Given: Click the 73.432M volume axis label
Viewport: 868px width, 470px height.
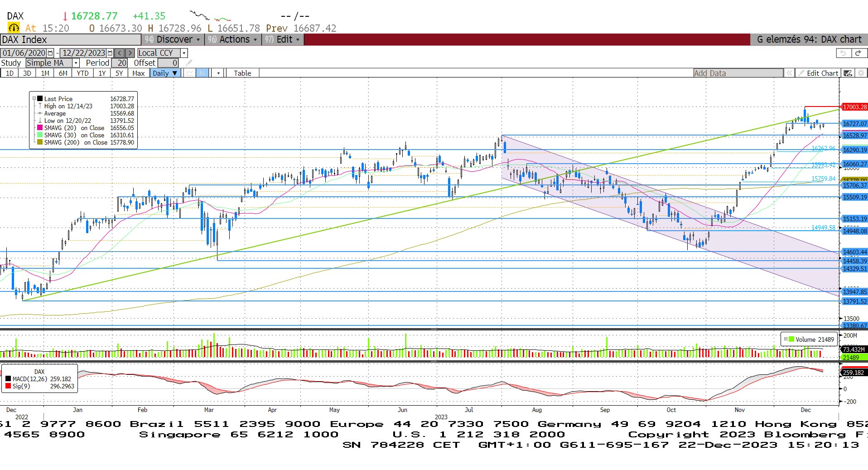Looking at the screenshot, I should (x=854, y=349).
